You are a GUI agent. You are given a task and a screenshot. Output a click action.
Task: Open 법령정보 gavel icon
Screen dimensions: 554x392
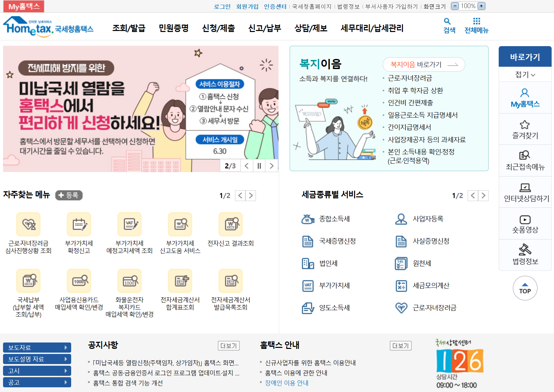click(x=525, y=250)
